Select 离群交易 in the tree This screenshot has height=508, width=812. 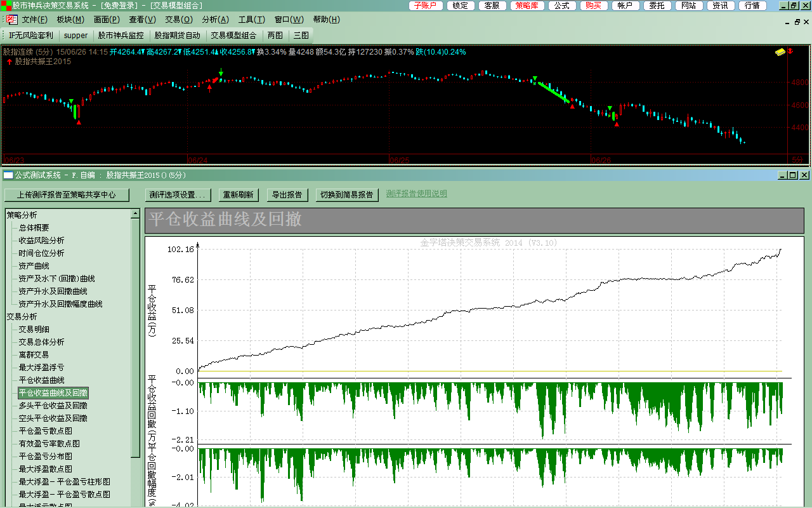point(34,355)
